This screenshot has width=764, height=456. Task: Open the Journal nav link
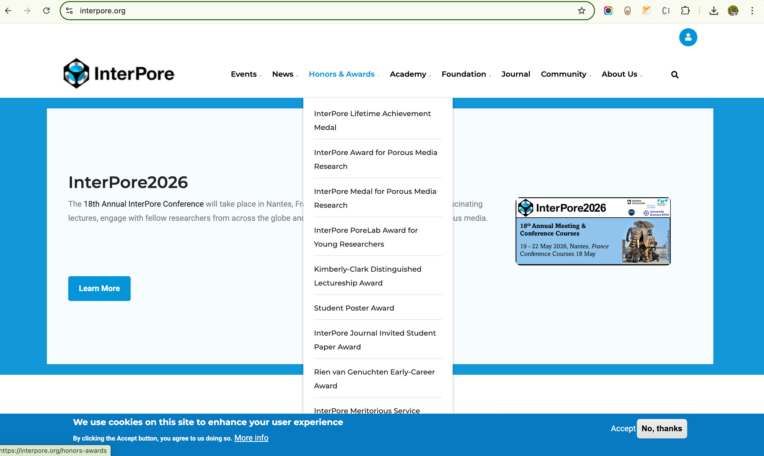516,74
